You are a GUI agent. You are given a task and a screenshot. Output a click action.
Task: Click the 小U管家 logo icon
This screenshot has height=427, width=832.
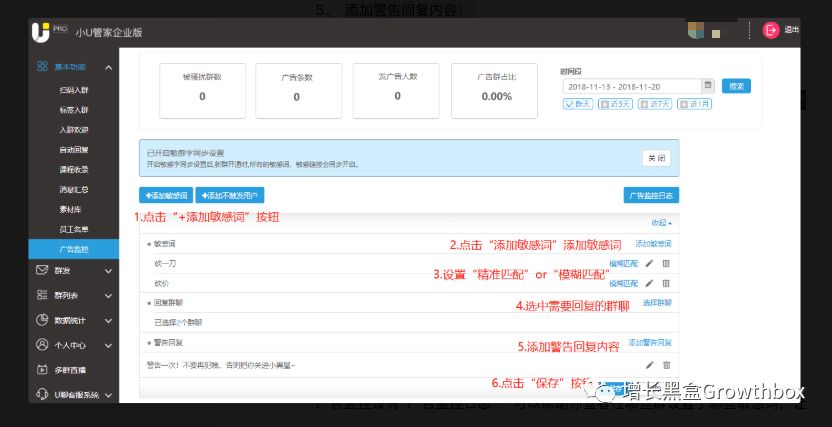[x=41, y=32]
